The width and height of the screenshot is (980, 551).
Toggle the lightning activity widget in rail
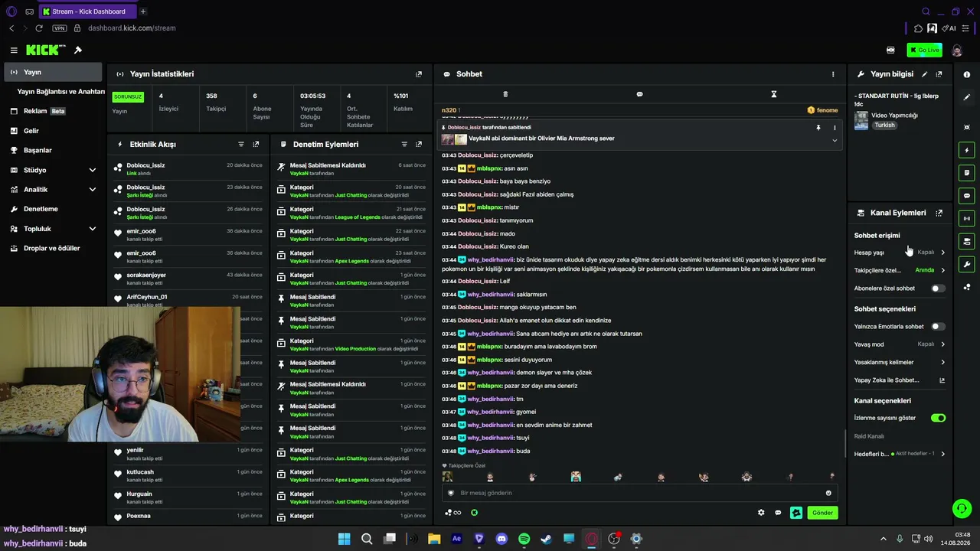[x=967, y=150]
